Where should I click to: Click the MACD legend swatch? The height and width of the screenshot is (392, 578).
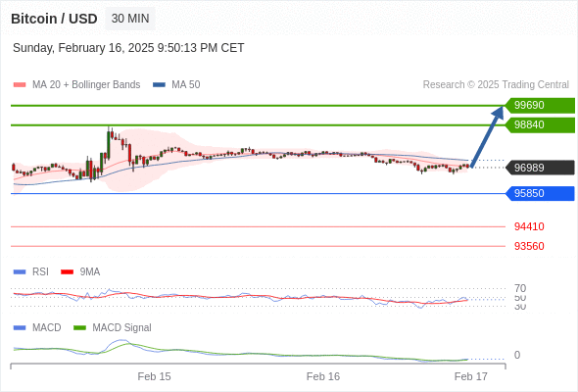tap(20, 328)
